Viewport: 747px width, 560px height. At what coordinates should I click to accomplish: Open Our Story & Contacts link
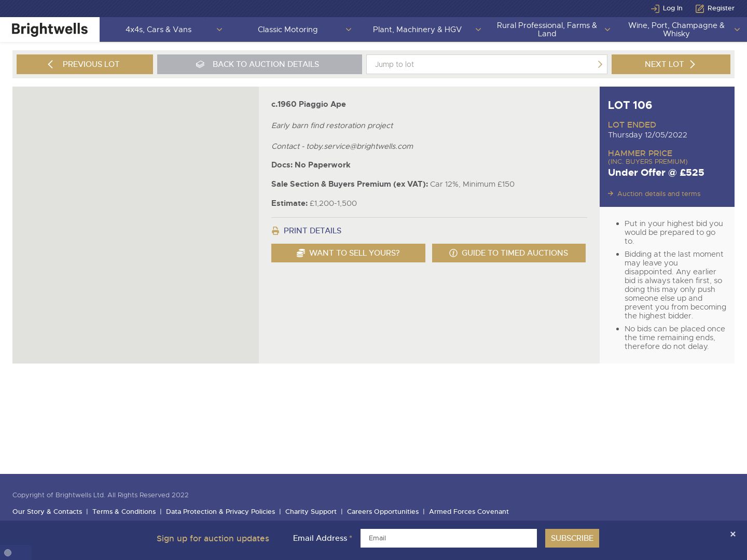coord(47,512)
